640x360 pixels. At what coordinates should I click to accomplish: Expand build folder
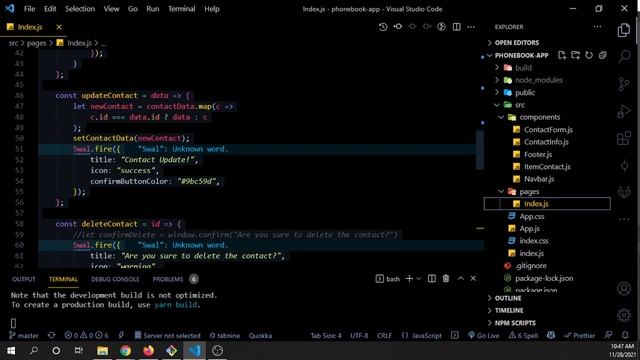[x=523, y=68]
